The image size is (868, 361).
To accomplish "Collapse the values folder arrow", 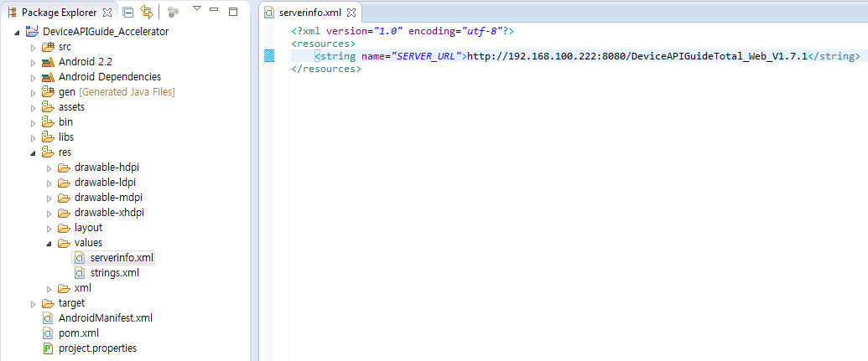I will point(50,243).
